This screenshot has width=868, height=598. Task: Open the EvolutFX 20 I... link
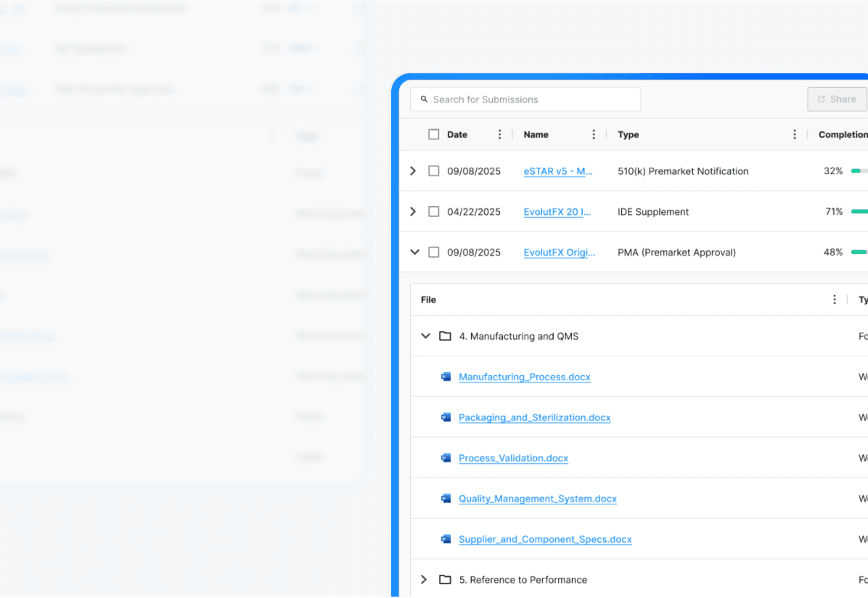pyautogui.click(x=557, y=211)
